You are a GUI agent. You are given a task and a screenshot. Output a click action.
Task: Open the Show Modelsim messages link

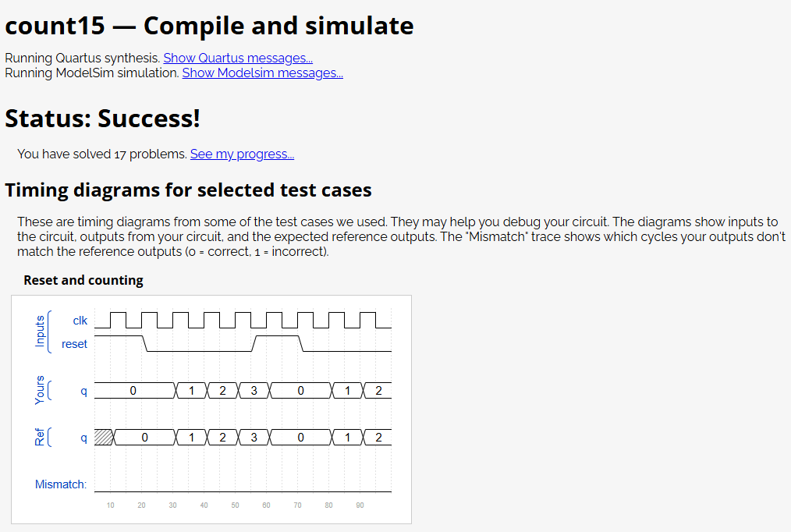coord(262,73)
